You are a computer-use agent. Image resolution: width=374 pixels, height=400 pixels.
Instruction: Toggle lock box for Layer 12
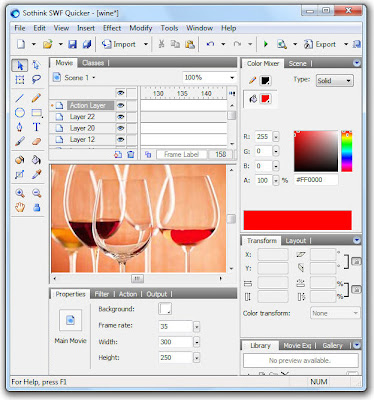point(132,139)
